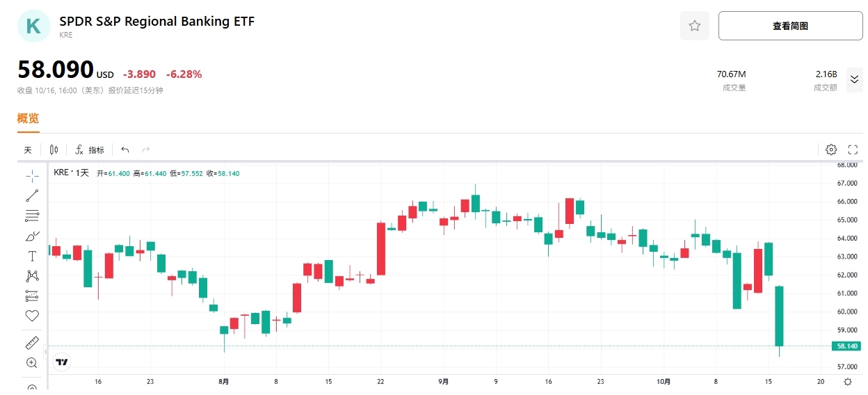Image resolution: width=868 pixels, height=395 pixels.
Task: Open the 指标 indicators menu
Action: pos(90,150)
